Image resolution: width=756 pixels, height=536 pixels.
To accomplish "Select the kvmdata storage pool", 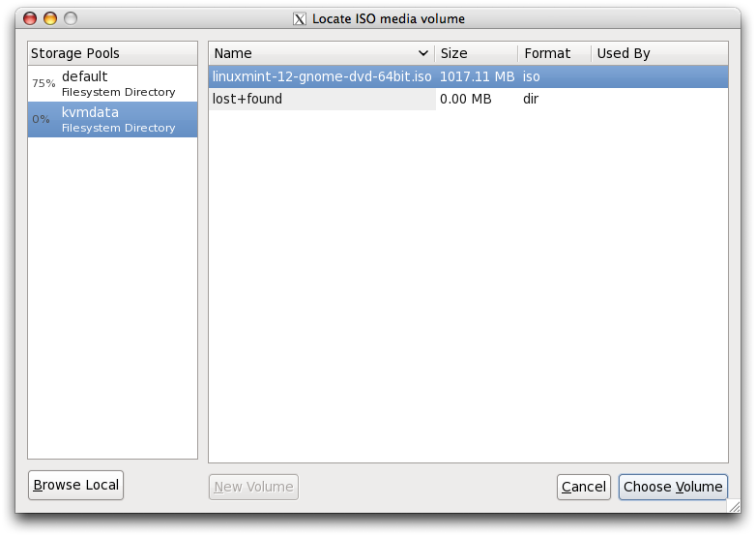I will 112,119.
